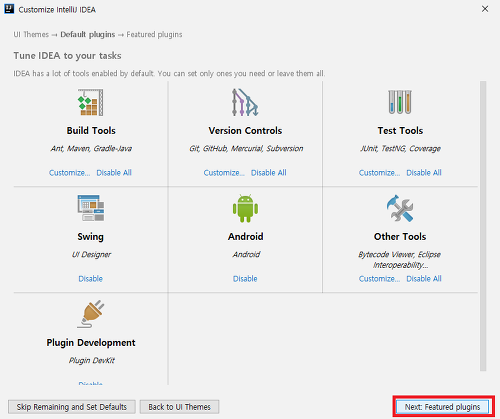Click 'Bytecode Viewer, Eclipse Interoperability...' description

(x=400, y=260)
